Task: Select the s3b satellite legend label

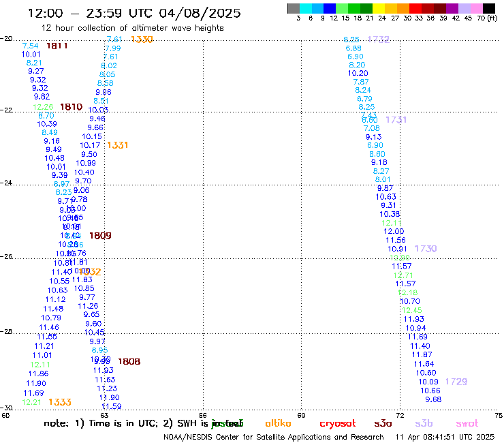Action: [424, 423]
